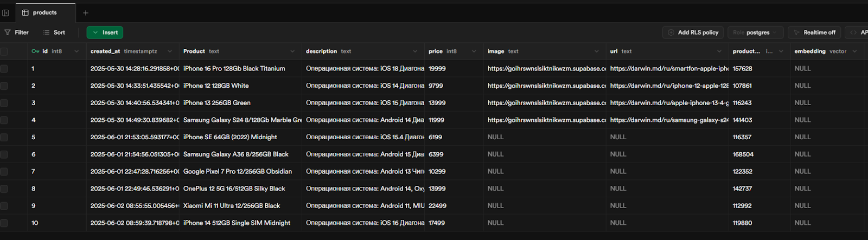Select cell iPhone SE 64GB (2022) Midnight
868x240 pixels.
click(241, 137)
